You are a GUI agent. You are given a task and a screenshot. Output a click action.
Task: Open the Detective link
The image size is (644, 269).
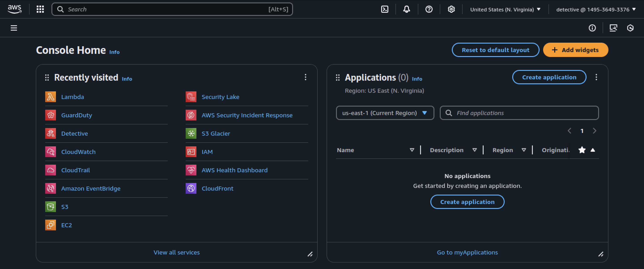[x=74, y=134]
